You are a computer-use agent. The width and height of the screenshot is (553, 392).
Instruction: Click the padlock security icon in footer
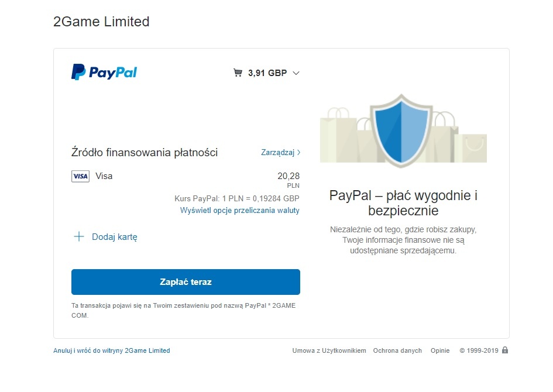pyautogui.click(x=505, y=350)
